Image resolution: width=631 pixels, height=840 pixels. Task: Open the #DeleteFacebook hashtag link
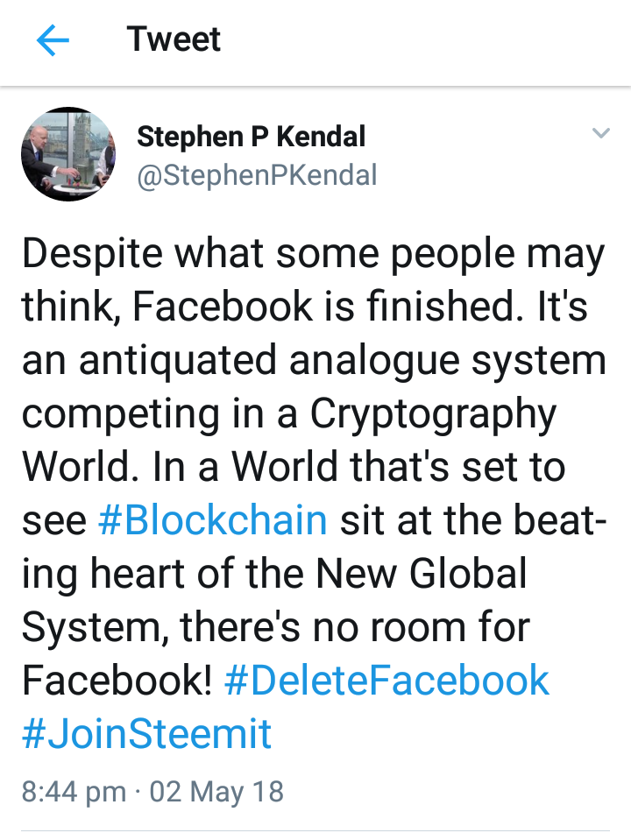[x=386, y=681]
